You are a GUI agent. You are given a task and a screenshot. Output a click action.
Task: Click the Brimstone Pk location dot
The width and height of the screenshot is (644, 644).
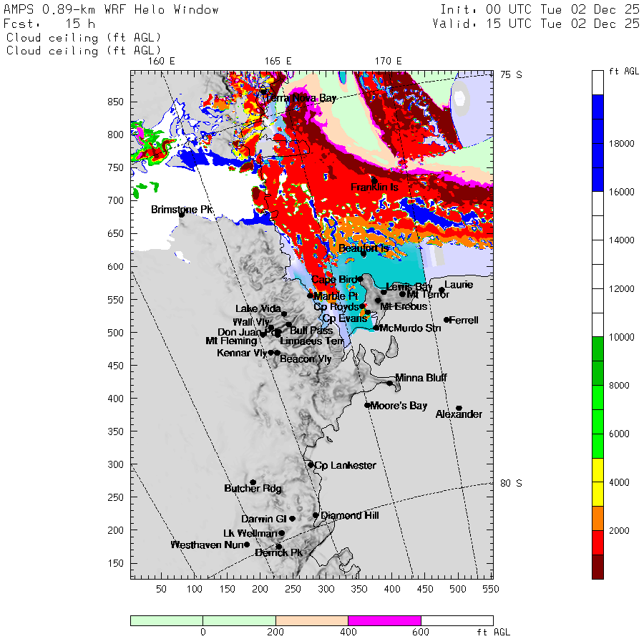pyautogui.click(x=182, y=214)
